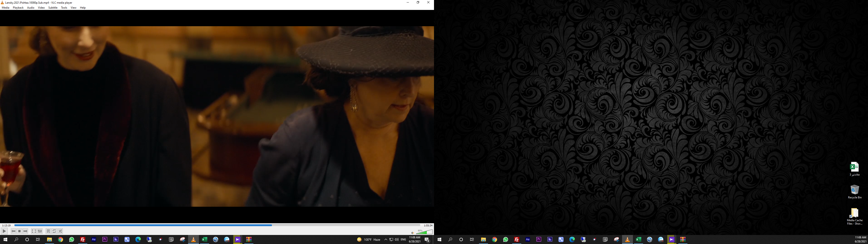Show the VLC playlist

(x=48, y=231)
